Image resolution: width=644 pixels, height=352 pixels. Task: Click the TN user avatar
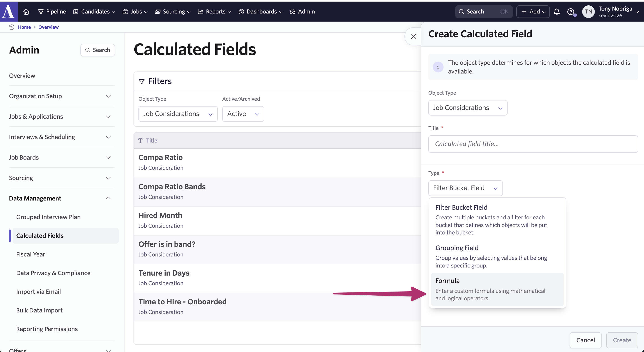pos(588,11)
